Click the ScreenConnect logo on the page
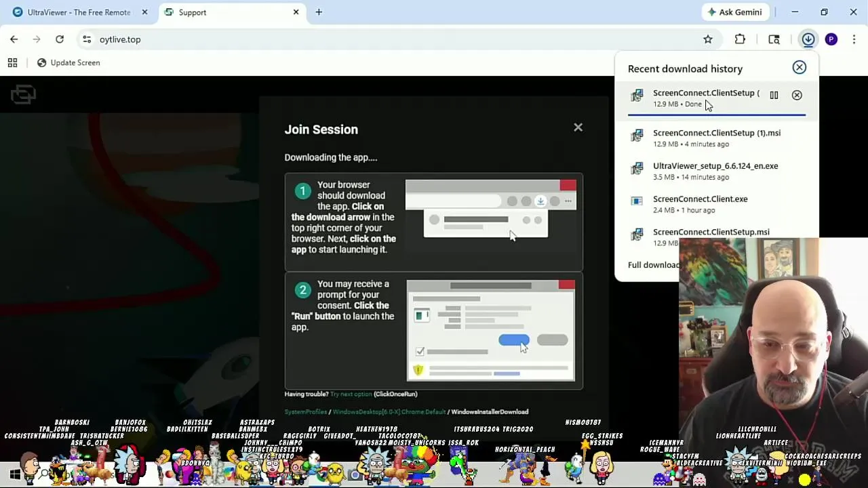 point(23,94)
